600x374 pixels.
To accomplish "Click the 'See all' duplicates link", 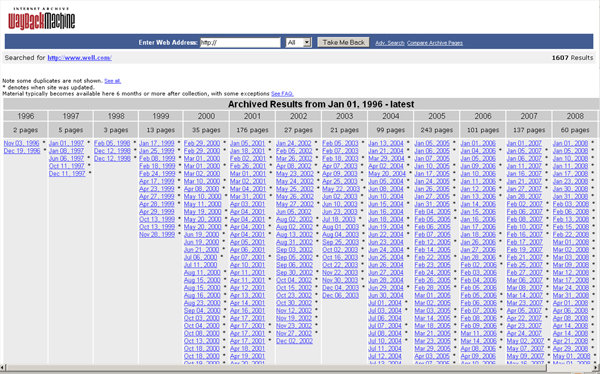I will point(112,81).
